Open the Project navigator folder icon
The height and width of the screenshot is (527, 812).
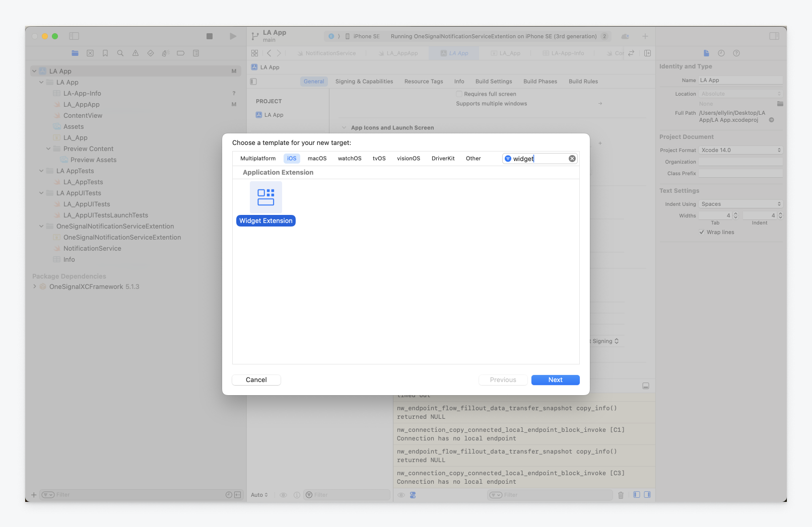point(75,53)
